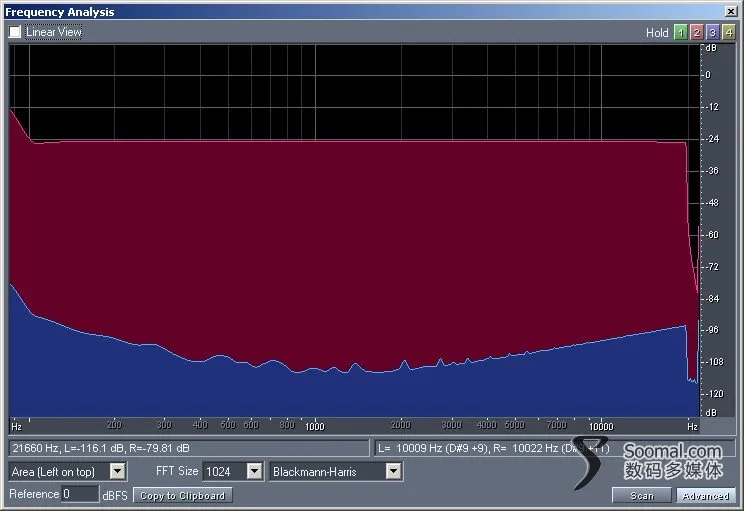Click the -24 dB scale label

712,139
